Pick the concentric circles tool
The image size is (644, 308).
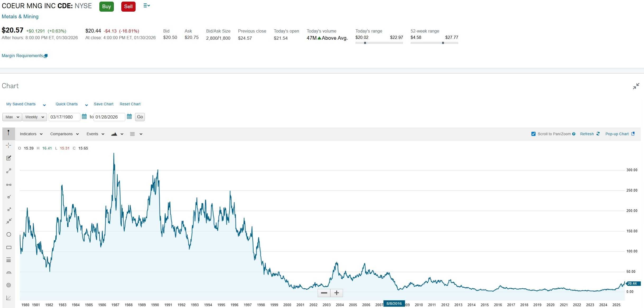click(8, 285)
